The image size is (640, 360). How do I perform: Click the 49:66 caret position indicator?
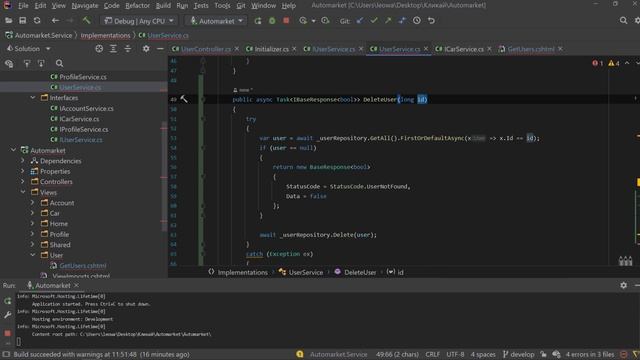point(397,354)
